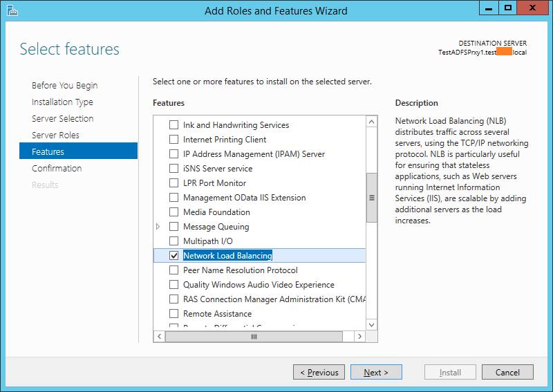The width and height of the screenshot is (553, 392).
Task: Check the Remote Assistance feature
Action: click(x=174, y=314)
